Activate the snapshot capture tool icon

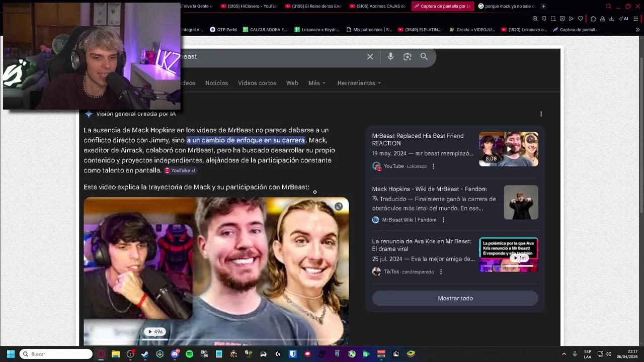click(553, 19)
